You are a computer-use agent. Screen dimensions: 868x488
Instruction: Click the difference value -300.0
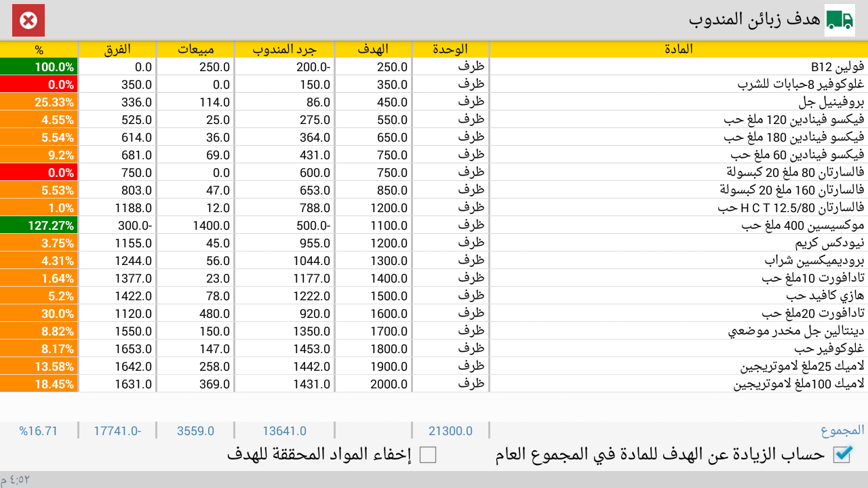pos(135,225)
